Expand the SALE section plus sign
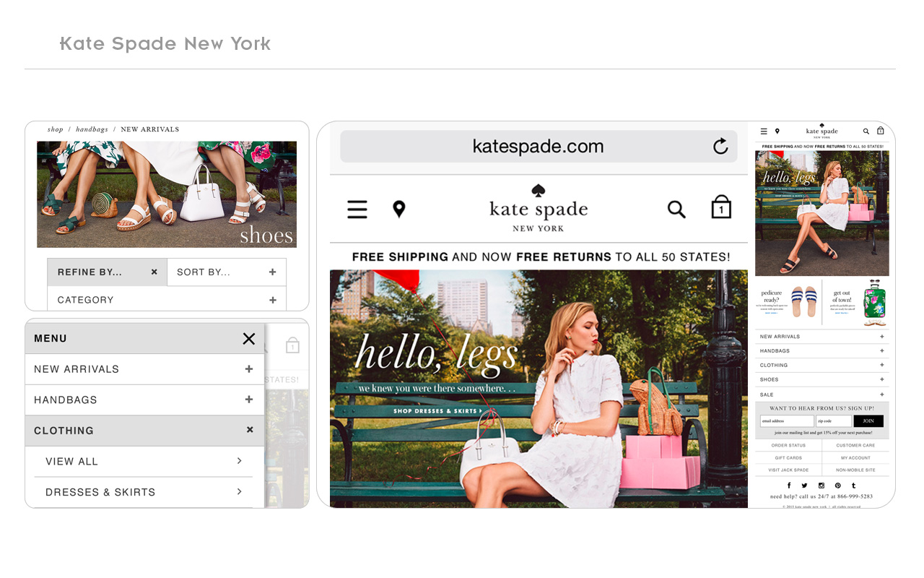The image size is (924, 578). pyautogui.click(x=881, y=394)
